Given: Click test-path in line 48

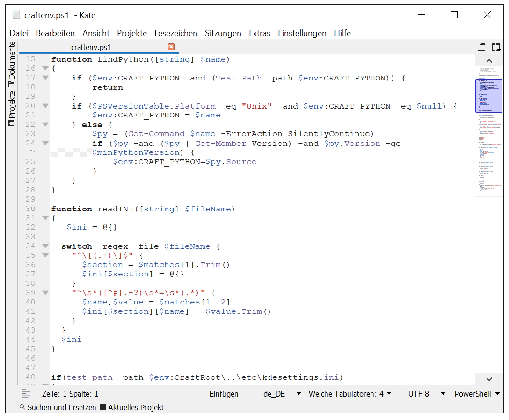Looking at the screenshot, I should (x=90, y=377).
